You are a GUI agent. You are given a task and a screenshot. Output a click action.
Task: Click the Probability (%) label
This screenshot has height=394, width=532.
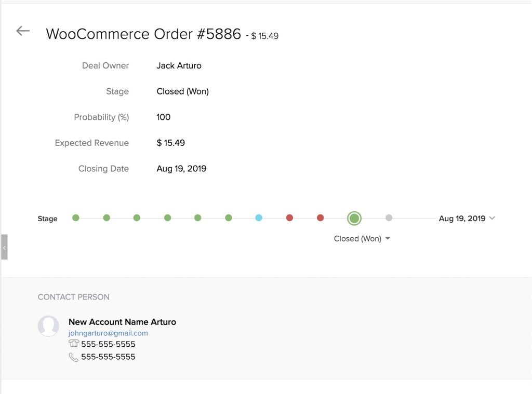coord(101,117)
